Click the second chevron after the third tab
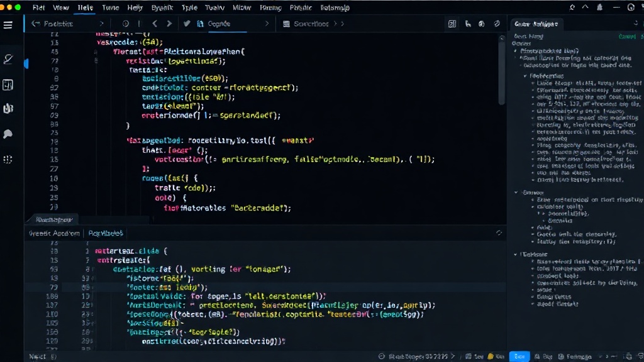 tap(343, 24)
